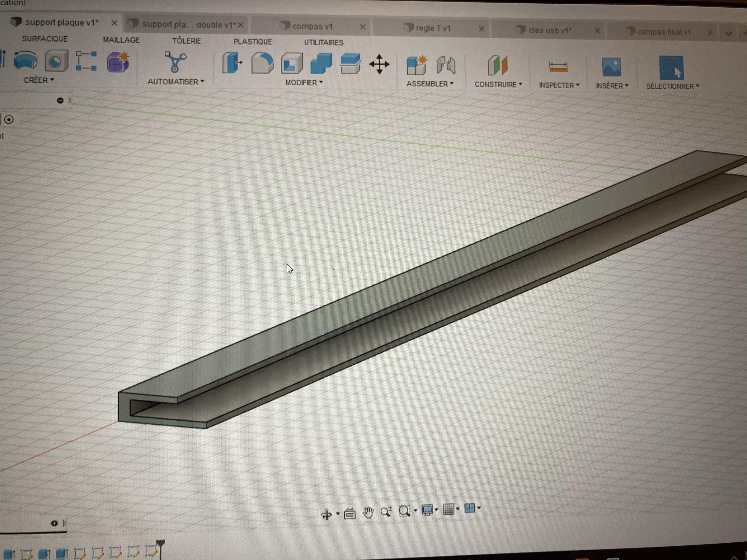Click the Joint tool icon
This screenshot has width=747, height=560.
(446, 65)
